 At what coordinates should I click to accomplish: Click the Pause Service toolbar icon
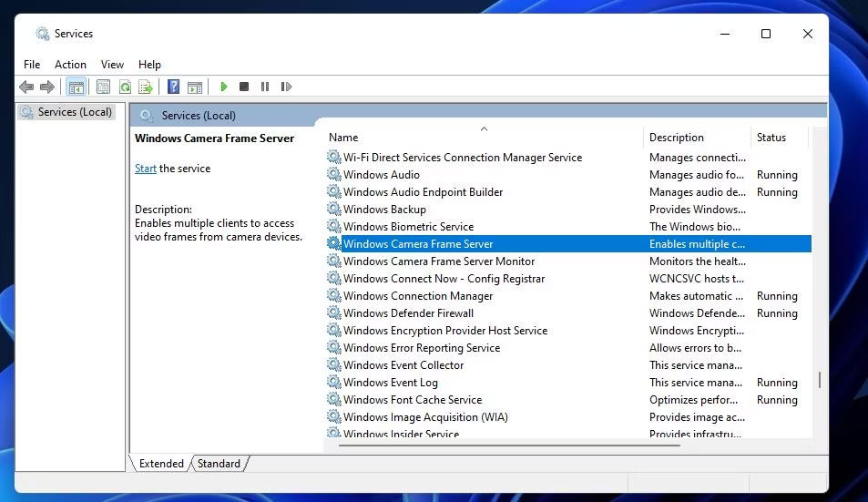(x=265, y=87)
